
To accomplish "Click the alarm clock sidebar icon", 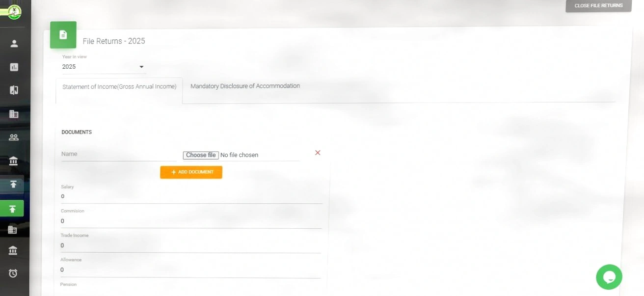I will [13, 273].
